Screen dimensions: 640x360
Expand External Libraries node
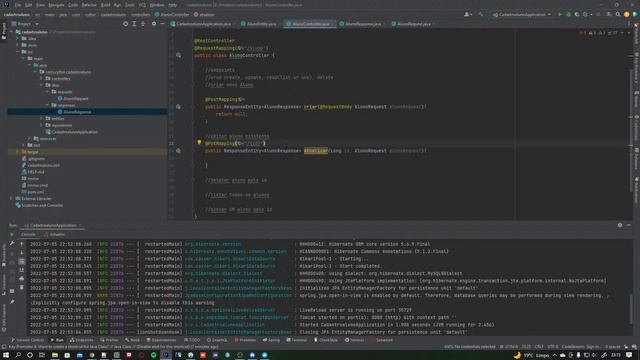point(11,199)
